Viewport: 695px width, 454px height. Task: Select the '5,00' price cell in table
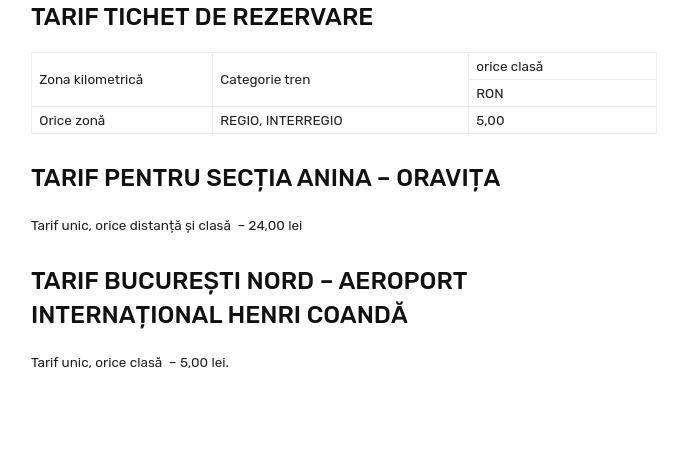pyautogui.click(x=490, y=120)
